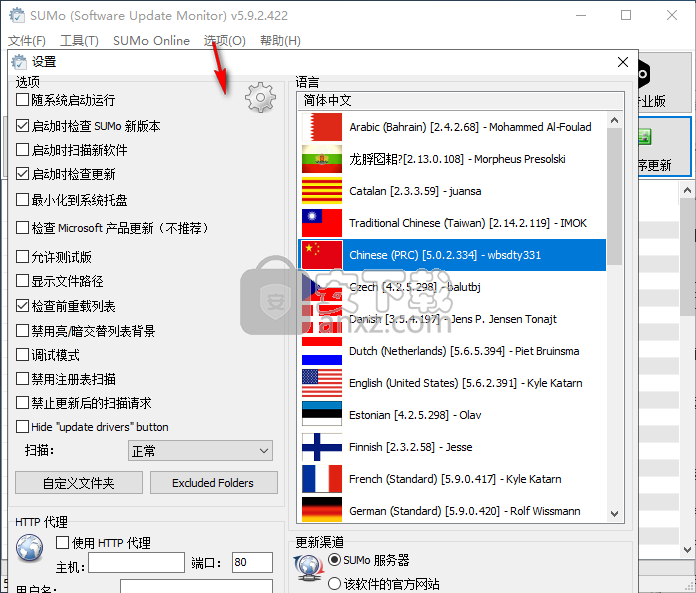This screenshot has width=696, height=593.
Task: Enable 随系统启动运行 checkbox
Action: tap(22, 99)
